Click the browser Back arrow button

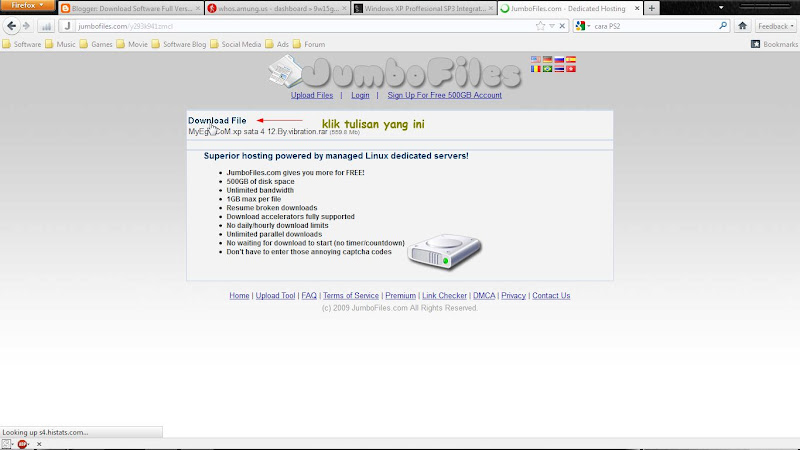(11, 26)
